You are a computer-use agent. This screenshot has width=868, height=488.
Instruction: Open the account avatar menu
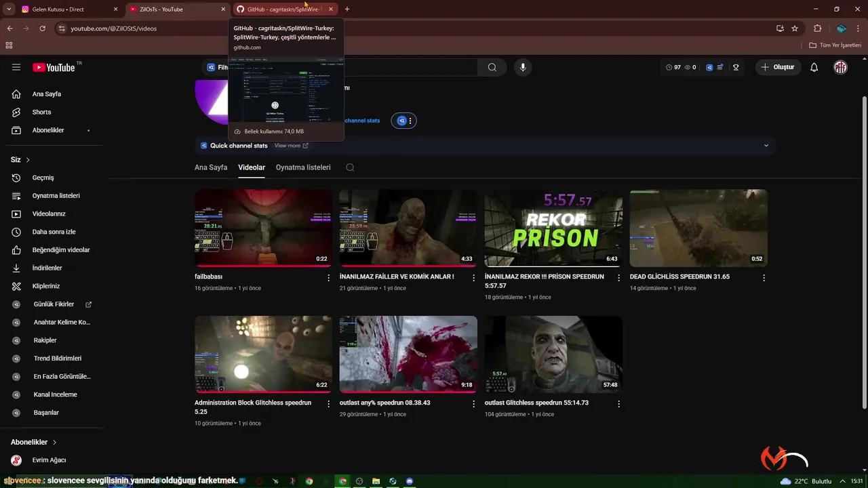[841, 67]
